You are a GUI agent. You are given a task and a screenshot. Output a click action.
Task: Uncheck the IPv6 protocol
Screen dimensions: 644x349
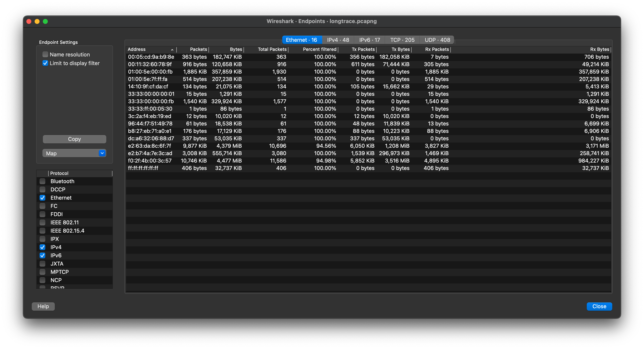pos(42,255)
